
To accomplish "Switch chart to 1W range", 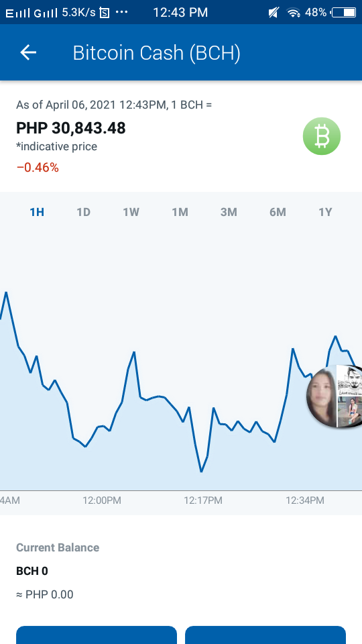I will [131, 212].
